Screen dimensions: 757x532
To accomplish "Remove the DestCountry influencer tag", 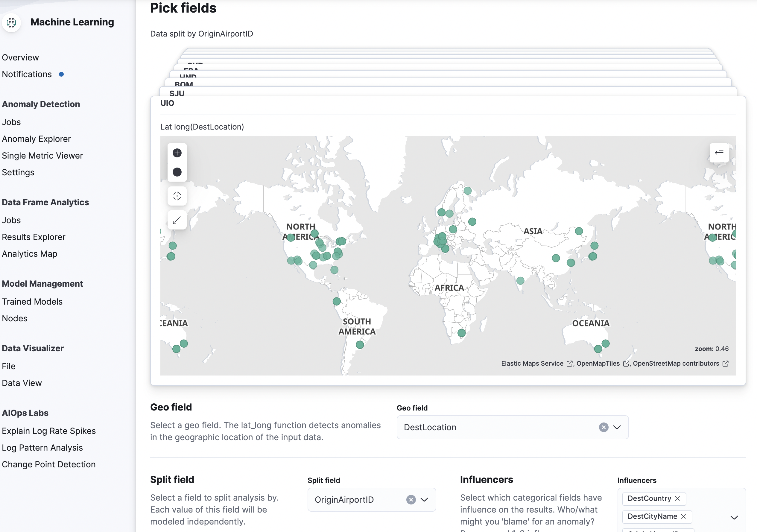I will tap(677, 498).
